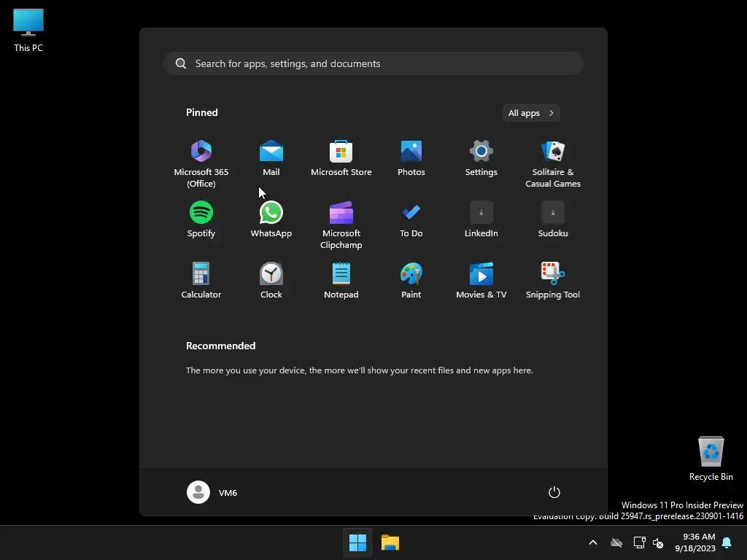Launch the Paint app
The image size is (747, 560).
point(411,281)
